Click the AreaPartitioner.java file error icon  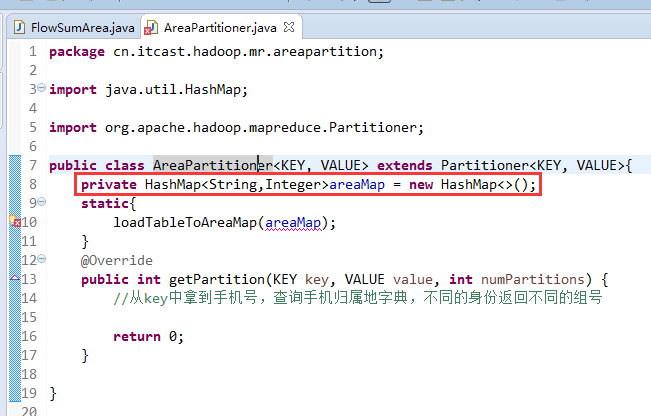pos(151,28)
